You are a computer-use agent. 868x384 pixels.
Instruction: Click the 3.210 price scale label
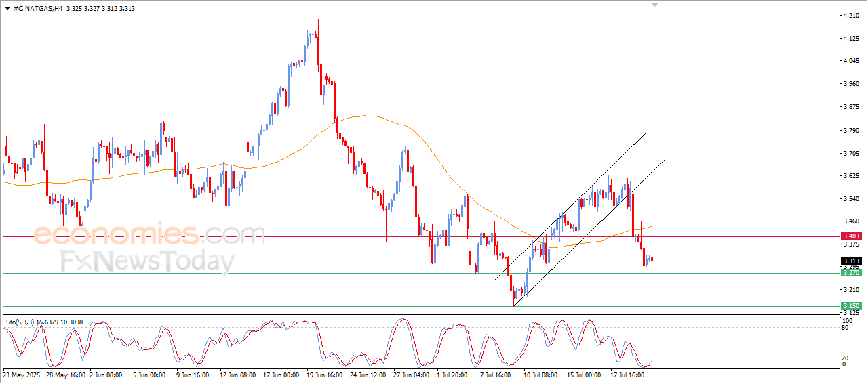click(x=852, y=290)
